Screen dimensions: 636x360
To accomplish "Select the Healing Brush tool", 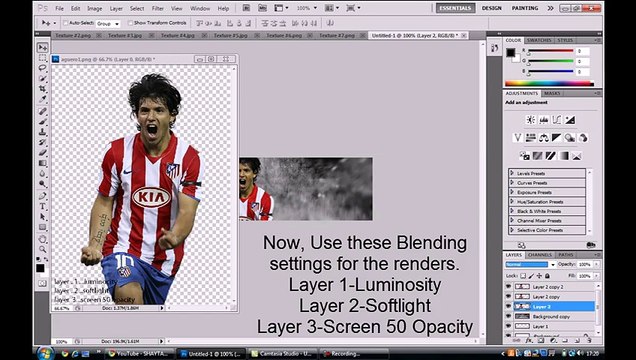I will [42, 111].
